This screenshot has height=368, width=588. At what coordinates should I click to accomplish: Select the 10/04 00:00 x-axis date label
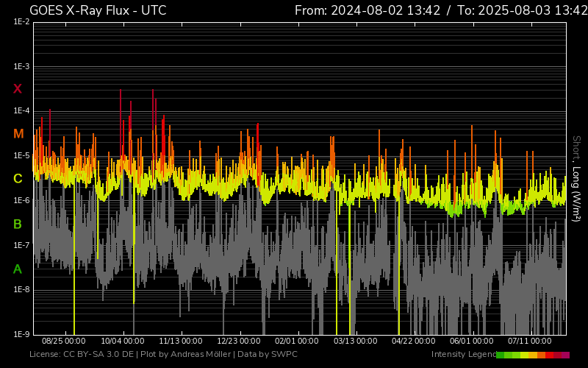123,342
